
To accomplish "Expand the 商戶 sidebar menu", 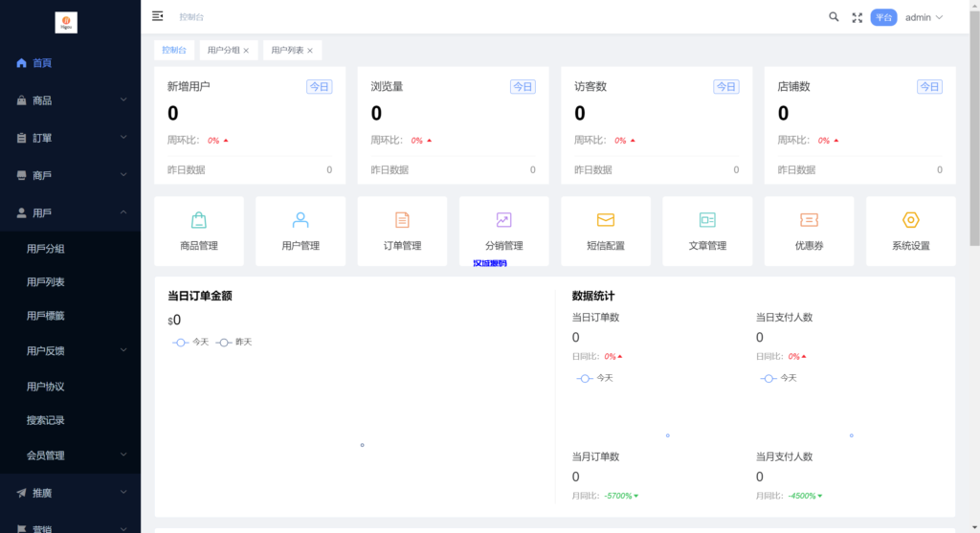I will (x=123, y=175).
